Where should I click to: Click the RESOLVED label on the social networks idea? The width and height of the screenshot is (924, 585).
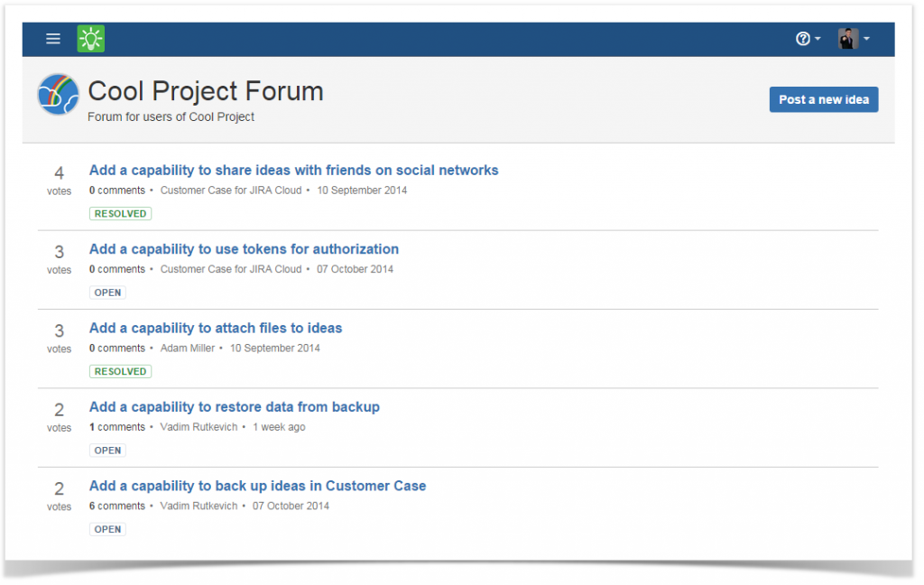click(x=120, y=213)
